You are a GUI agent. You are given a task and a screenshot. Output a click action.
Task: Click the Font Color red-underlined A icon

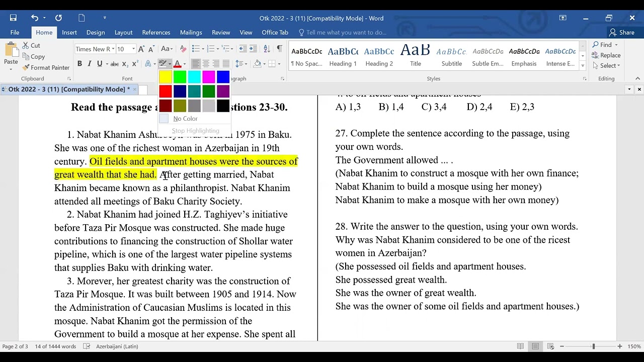click(x=177, y=64)
